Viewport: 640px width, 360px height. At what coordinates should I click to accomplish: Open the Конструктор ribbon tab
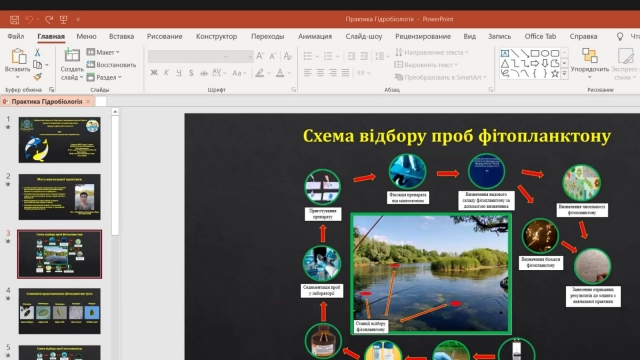click(216, 36)
